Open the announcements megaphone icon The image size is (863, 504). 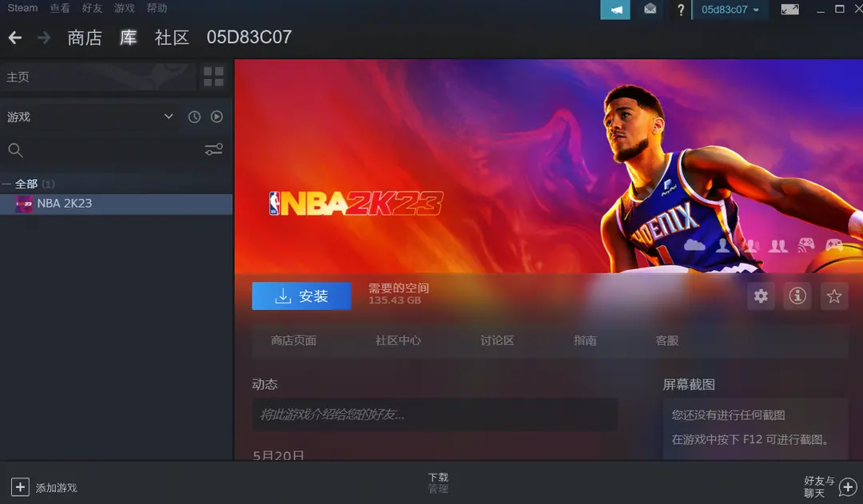click(615, 10)
